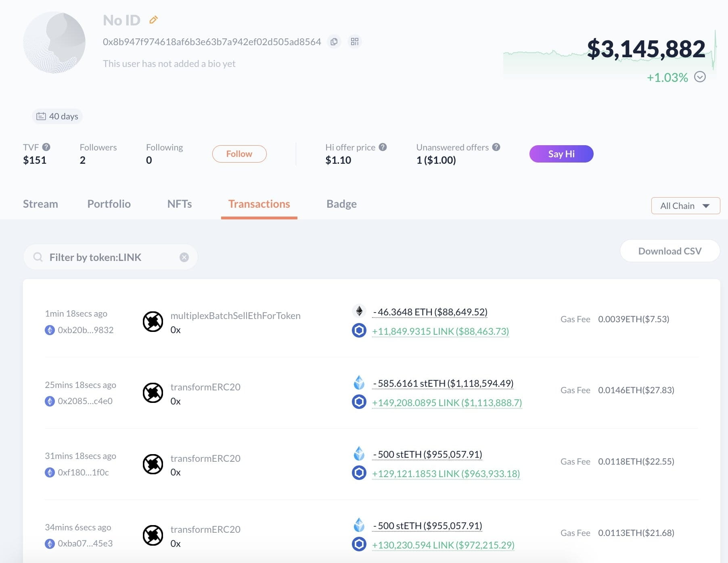The height and width of the screenshot is (563, 728).
Task: Open transaction hash 0x2085...c4e0
Action: tap(85, 401)
